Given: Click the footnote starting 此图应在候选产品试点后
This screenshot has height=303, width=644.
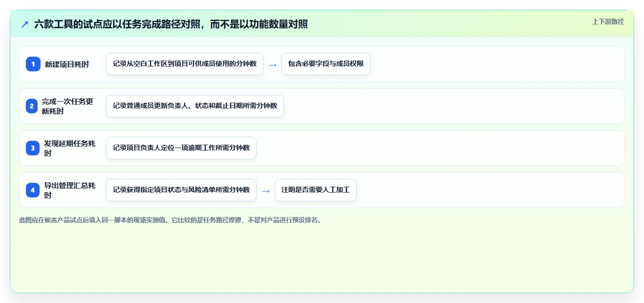Looking at the screenshot, I should pos(171,220).
